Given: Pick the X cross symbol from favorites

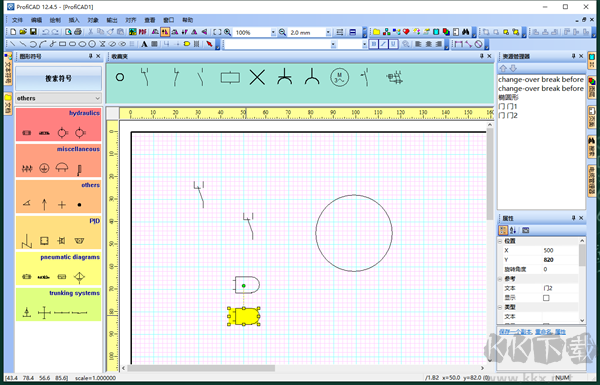Looking at the screenshot, I should coord(258,78).
